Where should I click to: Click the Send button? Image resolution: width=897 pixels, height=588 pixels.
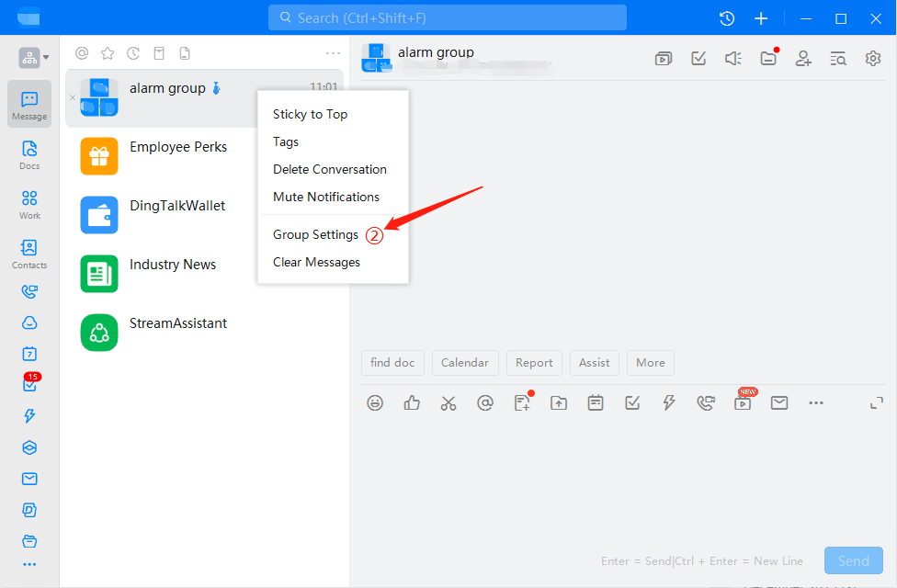pyautogui.click(x=853, y=560)
